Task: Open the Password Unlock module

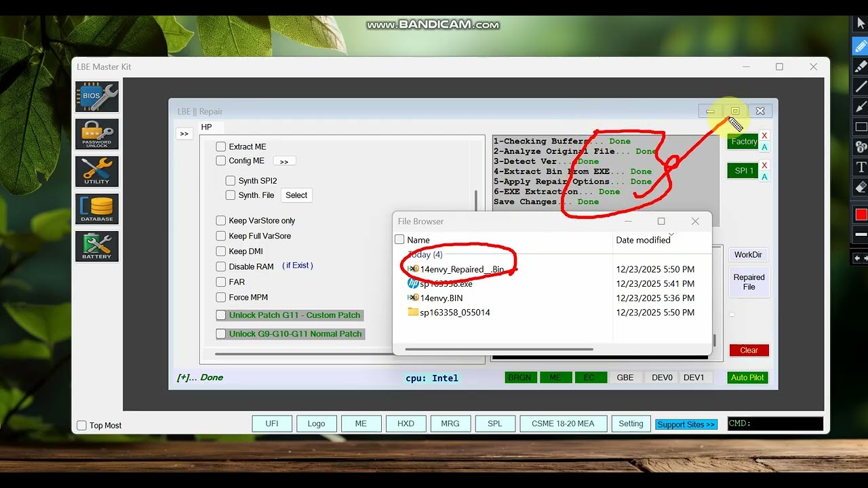Action: click(97, 134)
